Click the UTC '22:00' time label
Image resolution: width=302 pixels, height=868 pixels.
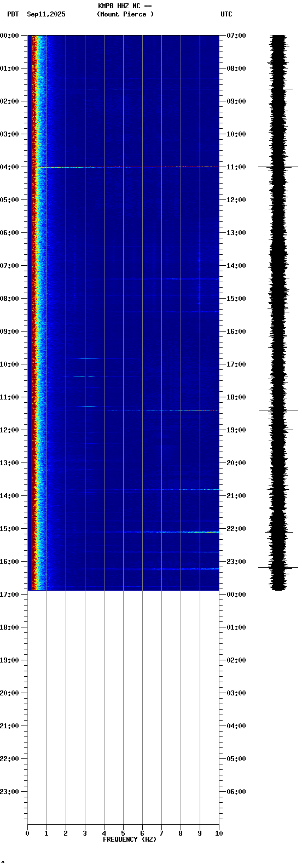pyautogui.click(x=236, y=528)
